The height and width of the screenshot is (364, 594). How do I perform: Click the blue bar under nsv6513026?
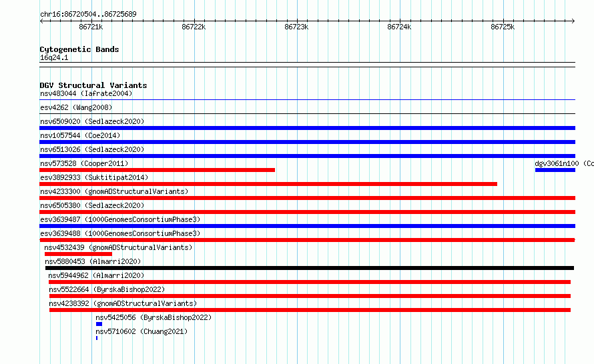[x=307, y=156]
